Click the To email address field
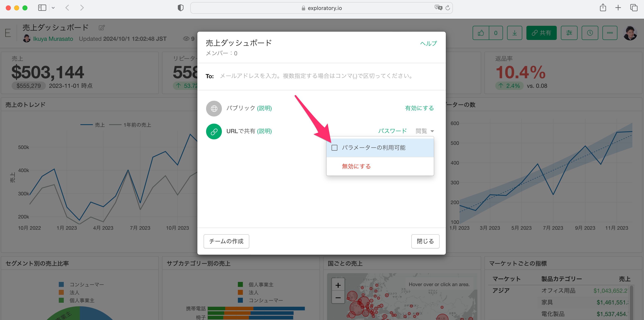This screenshot has width=644, height=320. click(316, 76)
